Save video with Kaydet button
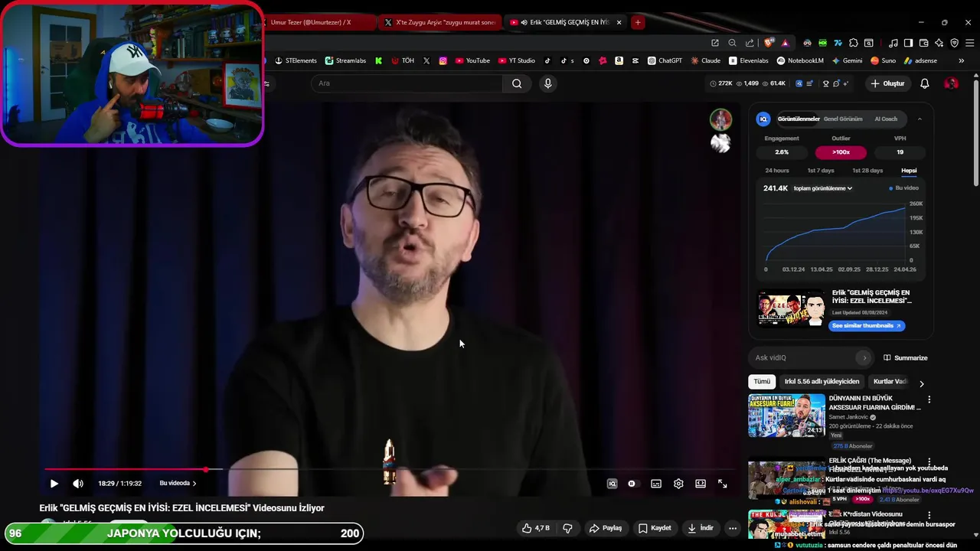Image resolution: width=980 pixels, height=551 pixels. 655,528
